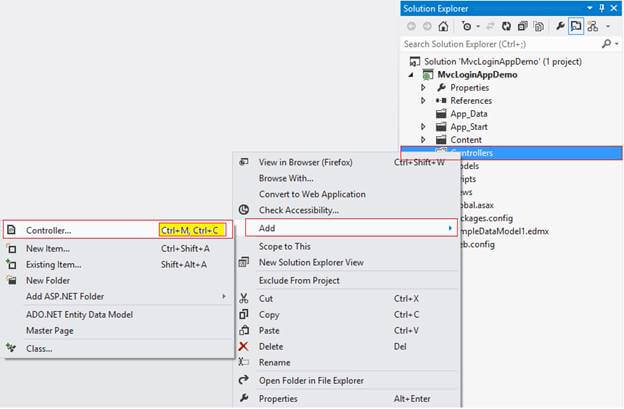Expand the Properties node
624x409 pixels.
coord(423,88)
